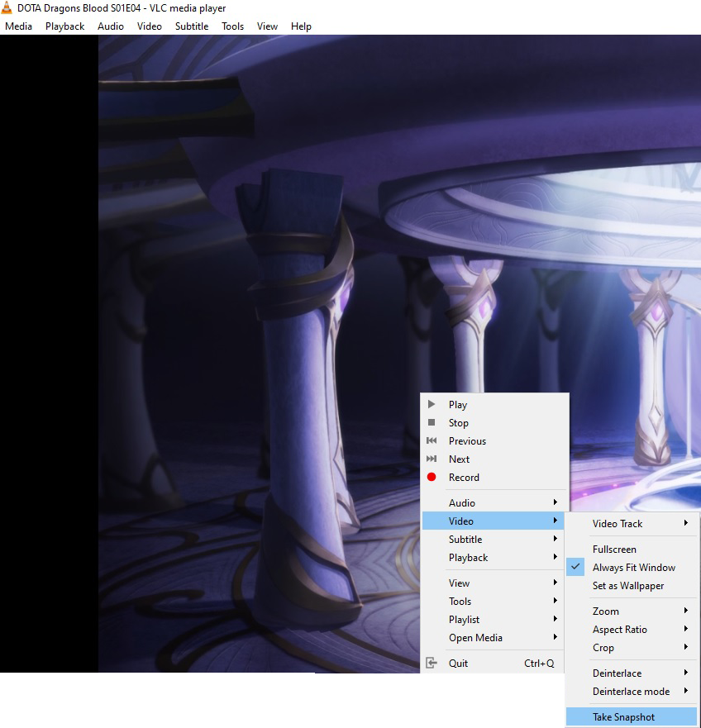Expand the Open Media submenu arrow
Viewport: 701px width, 728px height.
[x=556, y=637]
